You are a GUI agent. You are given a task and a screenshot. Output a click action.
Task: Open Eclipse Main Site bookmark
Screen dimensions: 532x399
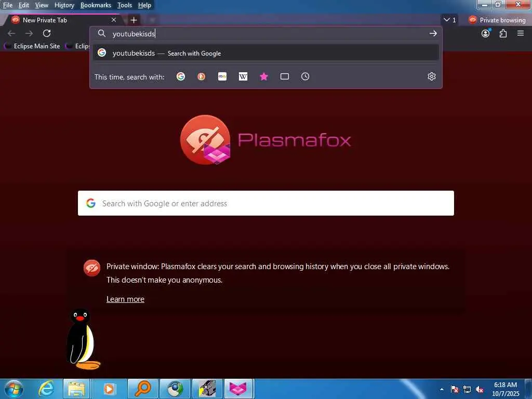(32, 46)
